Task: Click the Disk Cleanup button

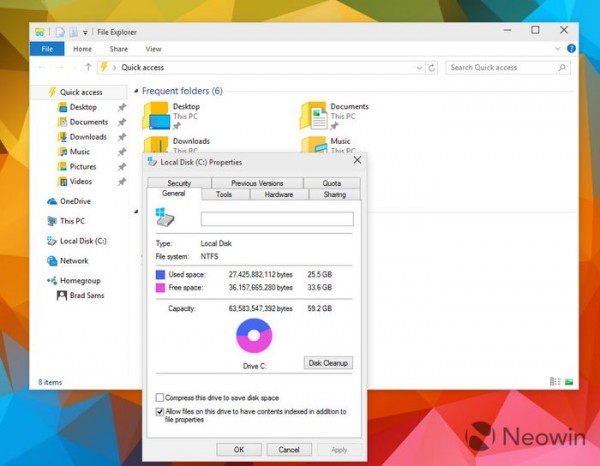Action: (x=328, y=363)
